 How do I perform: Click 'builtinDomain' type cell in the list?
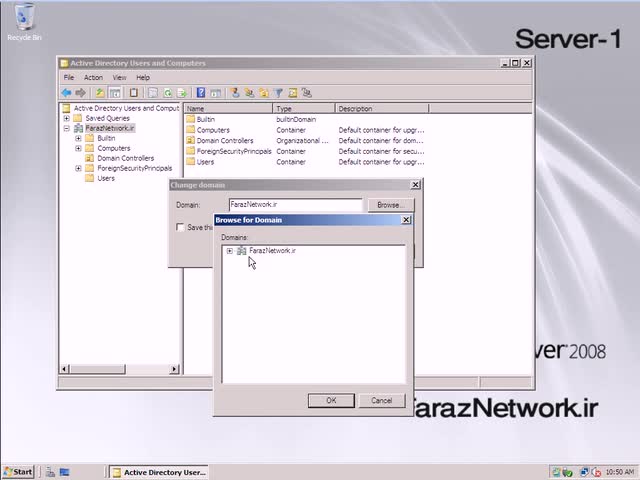(x=296, y=119)
